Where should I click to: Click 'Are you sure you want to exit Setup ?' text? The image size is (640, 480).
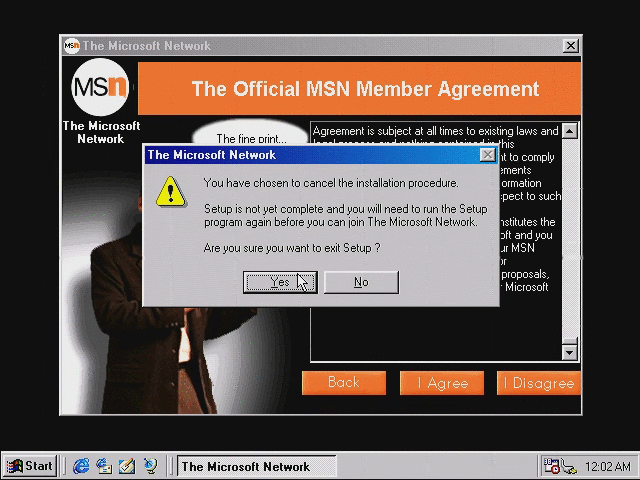292,248
